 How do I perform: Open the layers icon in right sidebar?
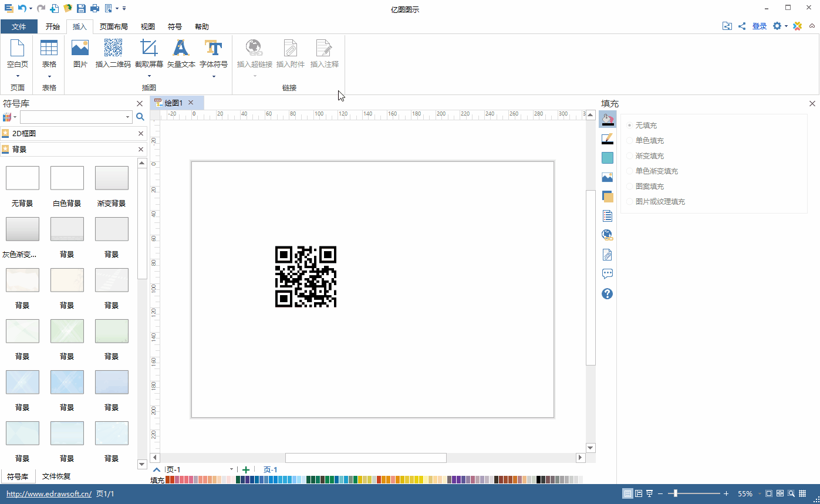[x=608, y=197]
